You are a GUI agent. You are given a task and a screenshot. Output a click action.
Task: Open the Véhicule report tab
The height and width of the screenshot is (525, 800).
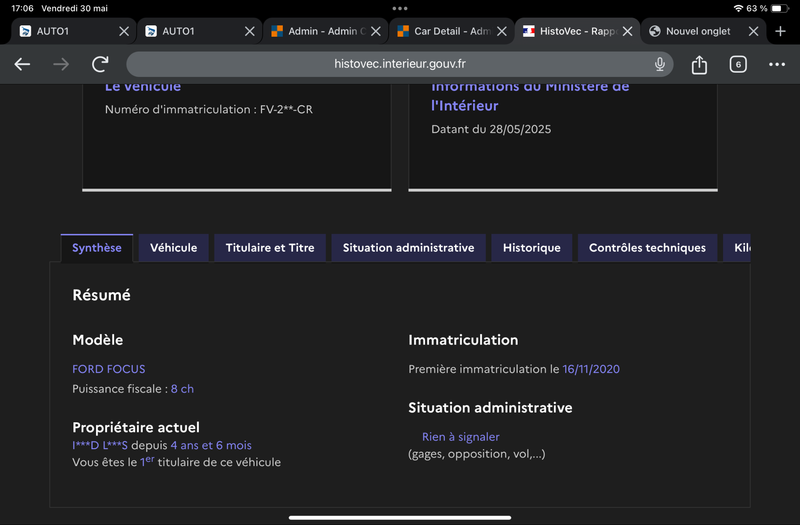[173, 248]
